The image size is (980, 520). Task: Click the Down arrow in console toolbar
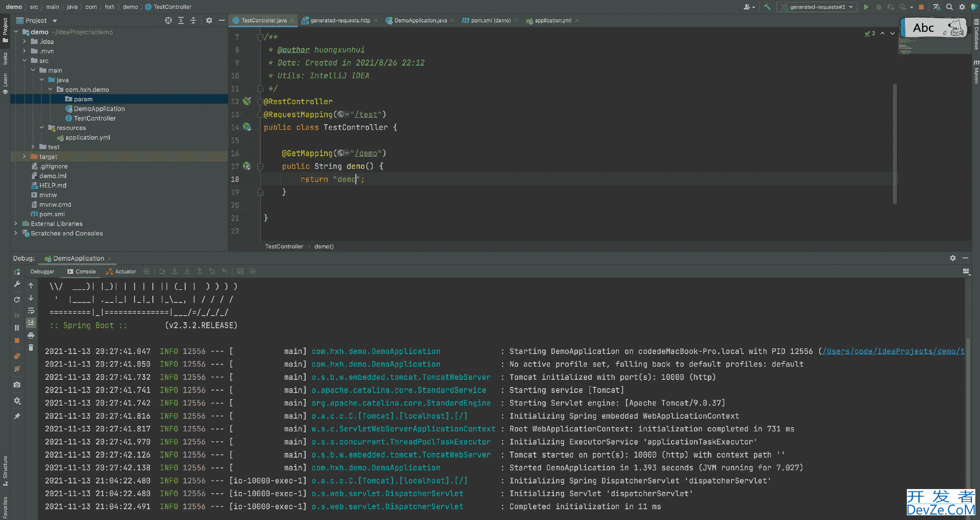pyautogui.click(x=31, y=298)
